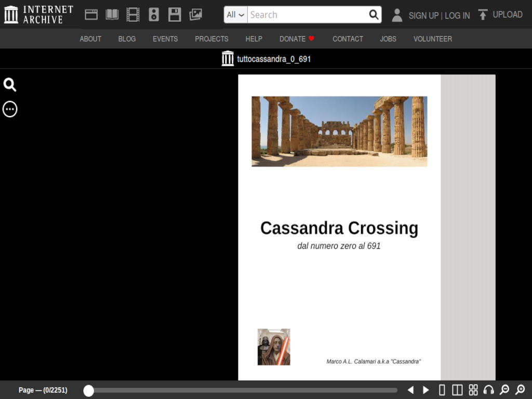Open the JOBS menu item
532x399 pixels.
point(388,39)
